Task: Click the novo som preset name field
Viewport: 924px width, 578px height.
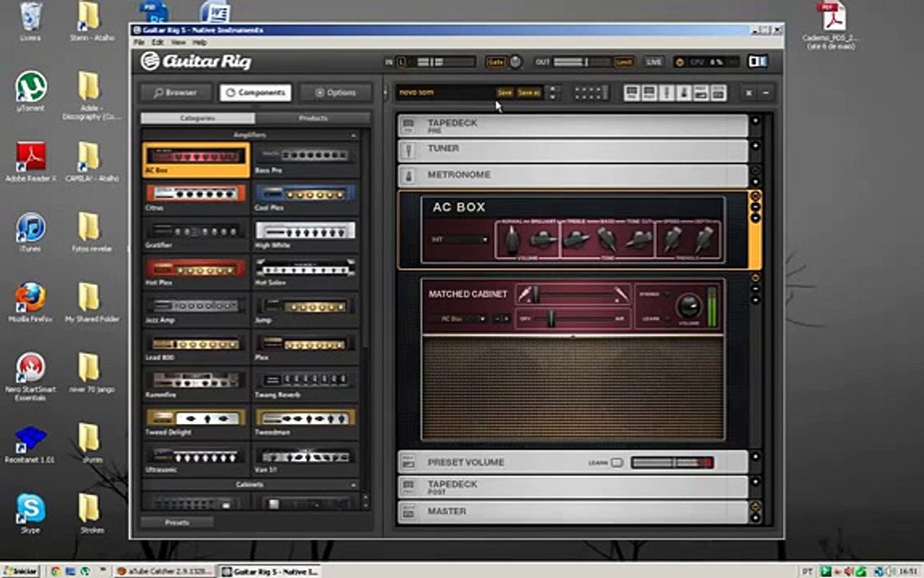Action: point(445,92)
